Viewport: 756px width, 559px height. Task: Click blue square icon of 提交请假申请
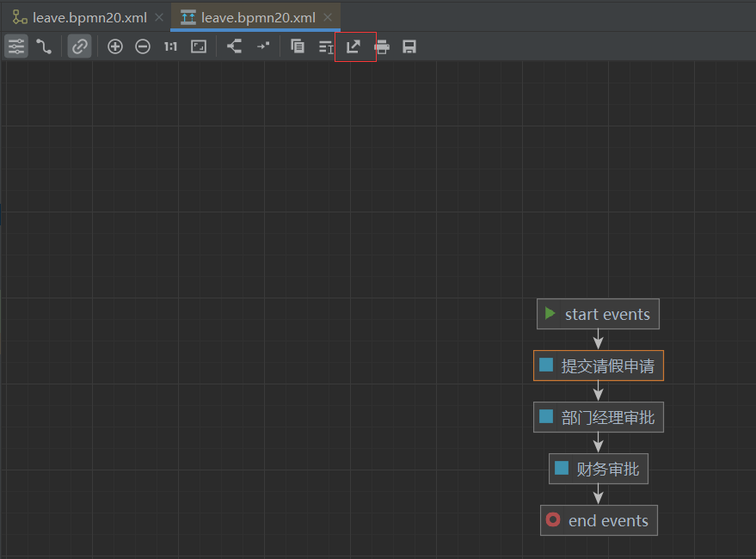[x=546, y=365]
